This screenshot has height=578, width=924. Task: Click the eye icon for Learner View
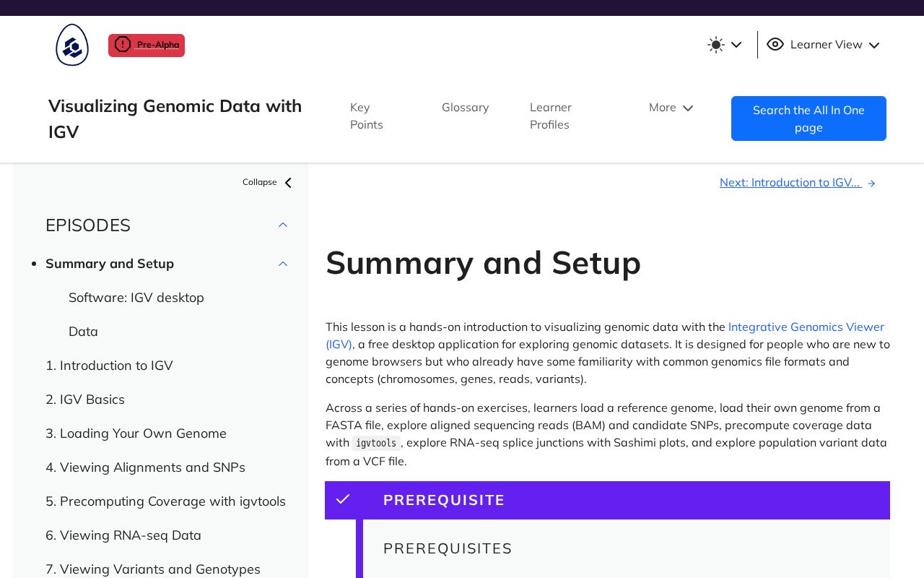pyautogui.click(x=775, y=44)
